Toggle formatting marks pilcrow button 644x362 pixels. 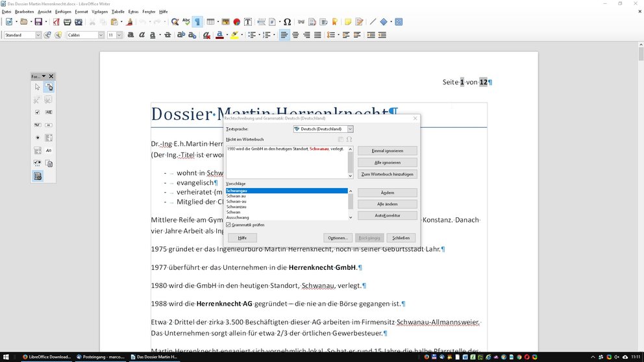(x=197, y=22)
